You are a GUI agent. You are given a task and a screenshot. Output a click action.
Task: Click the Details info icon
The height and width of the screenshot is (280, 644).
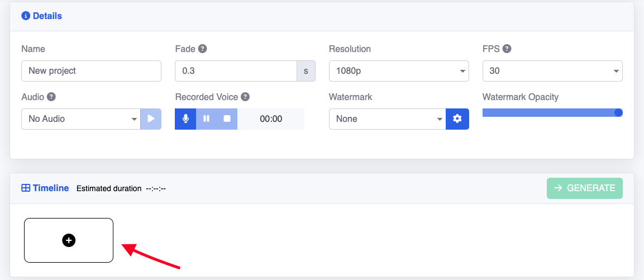pyautogui.click(x=25, y=16)
